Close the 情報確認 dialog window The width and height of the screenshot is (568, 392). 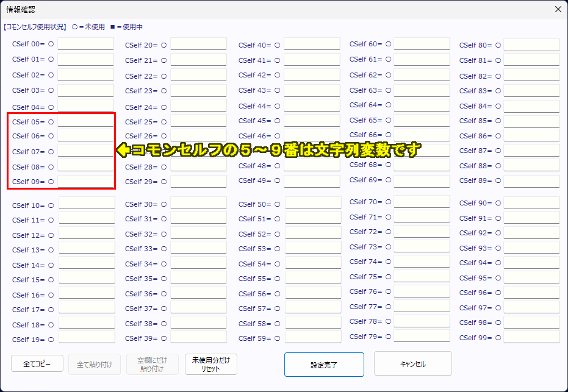(558, 9)
